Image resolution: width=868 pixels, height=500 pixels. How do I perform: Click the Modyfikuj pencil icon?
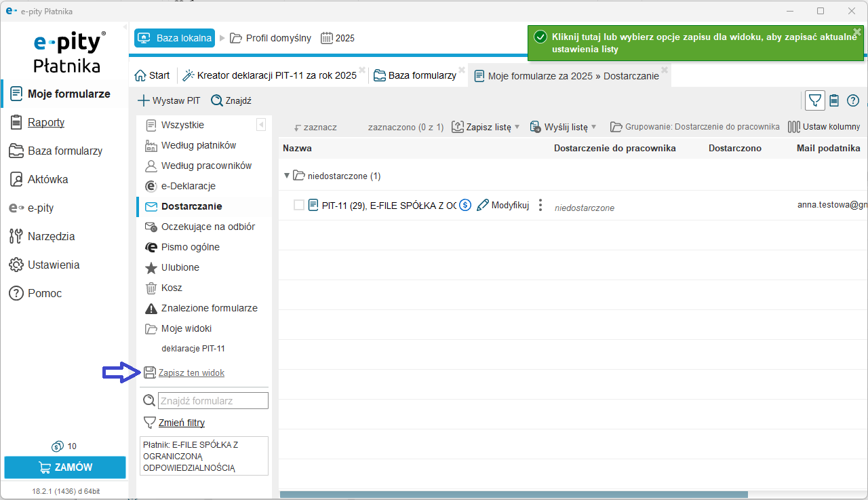click(483, 205)
